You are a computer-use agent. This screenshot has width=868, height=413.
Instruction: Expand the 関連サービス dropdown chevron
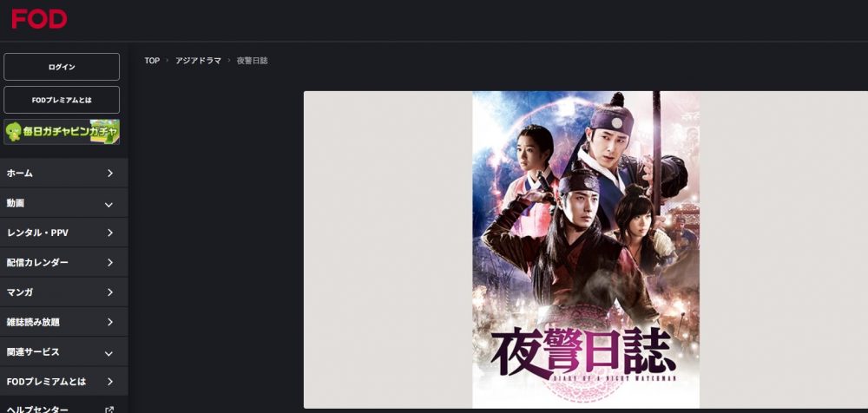point(109,353)
